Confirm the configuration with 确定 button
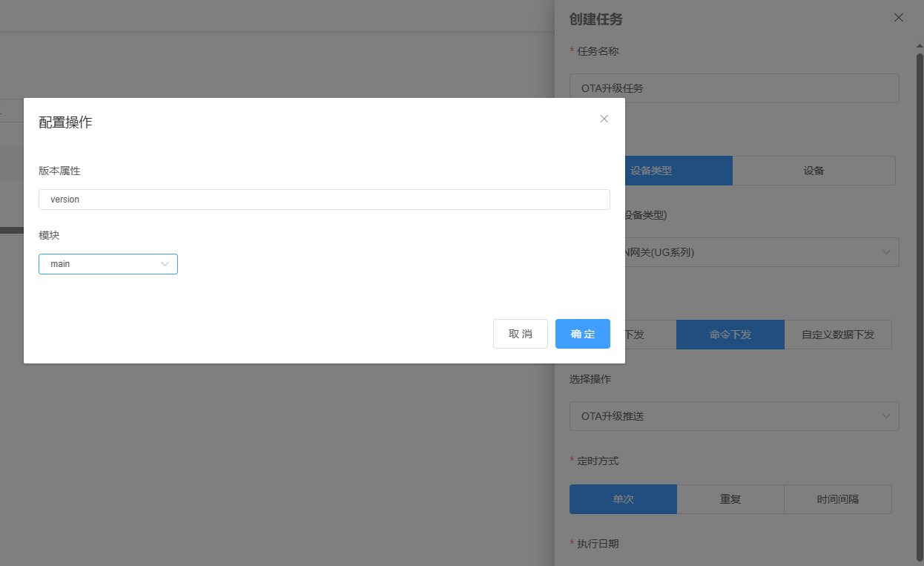924x566 pixels. click(582, 334)
